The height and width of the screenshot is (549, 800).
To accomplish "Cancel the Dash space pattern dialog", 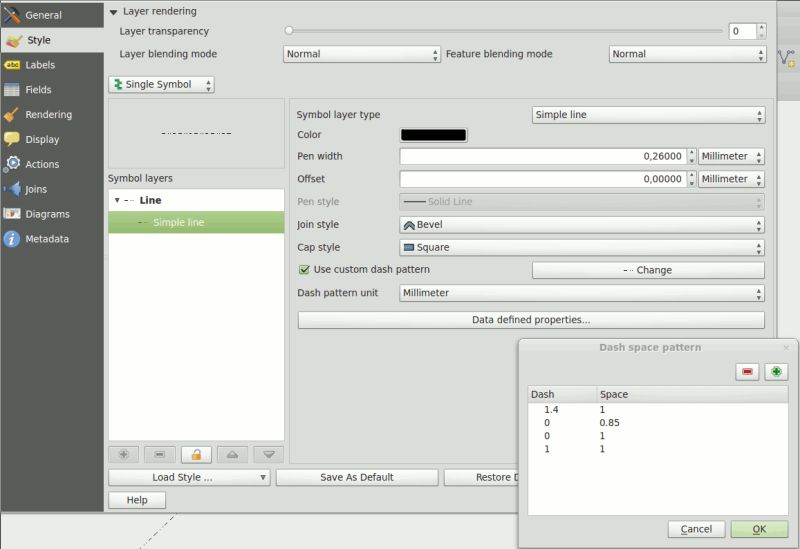I will tap(696, 529).
